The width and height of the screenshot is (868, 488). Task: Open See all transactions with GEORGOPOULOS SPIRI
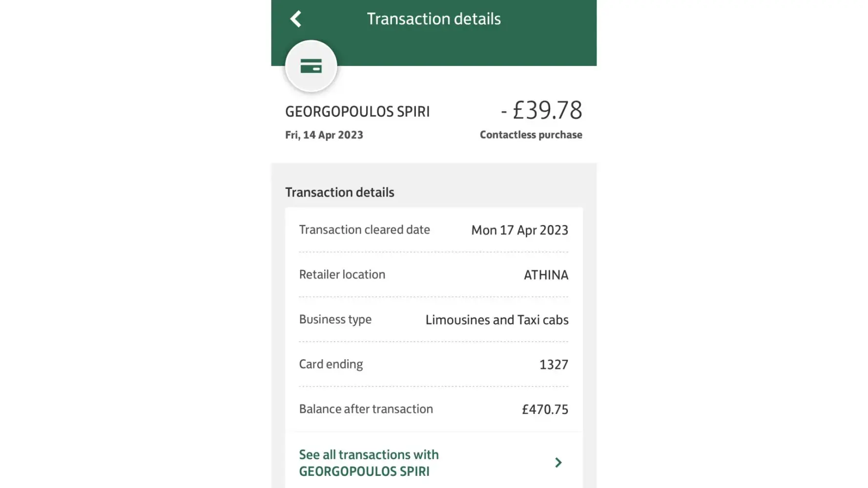(369, 463)
